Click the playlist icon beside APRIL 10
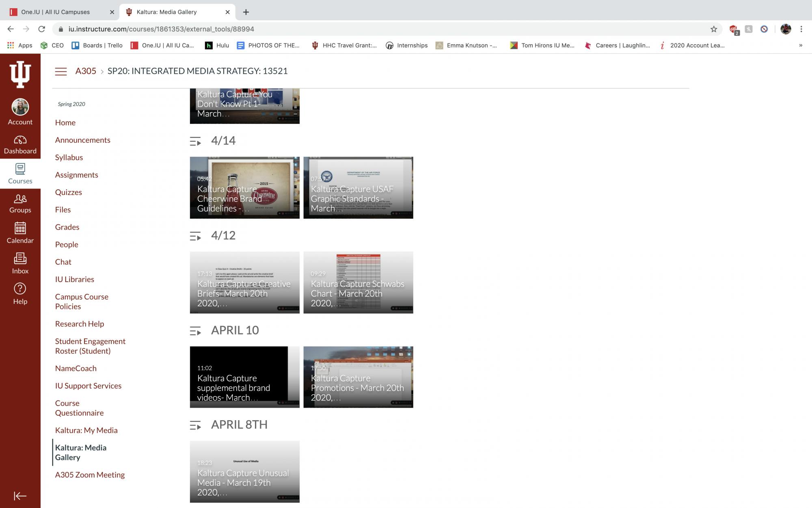 point(195,331)
